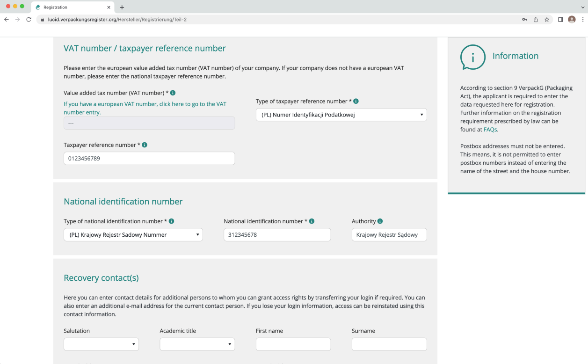Screen dimensions: 588x364
Task: Open the browser profile avatar
Action: click(571, 20)
